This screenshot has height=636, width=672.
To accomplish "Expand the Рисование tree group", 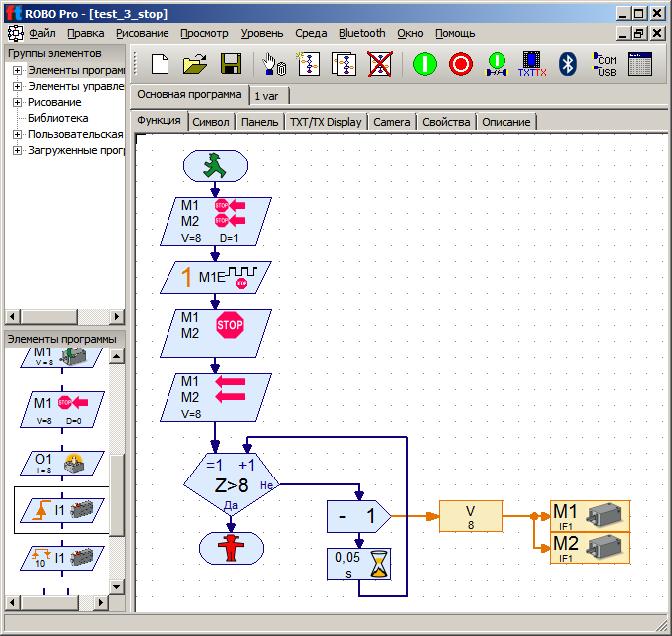I will 18,102.
